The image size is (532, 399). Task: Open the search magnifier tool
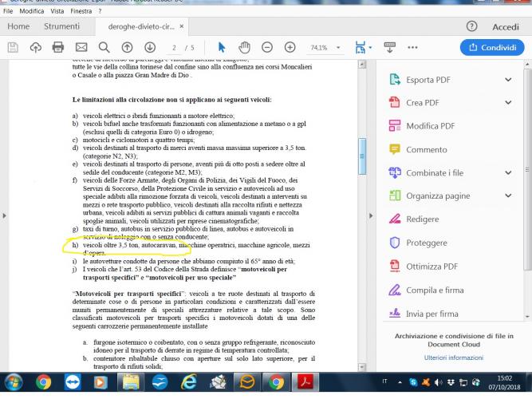point(104,47)
